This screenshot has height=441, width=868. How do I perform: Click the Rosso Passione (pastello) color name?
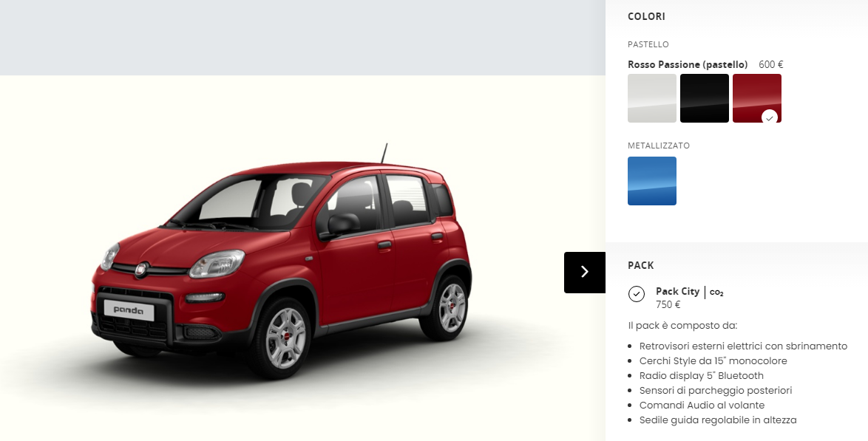point(688,65)
